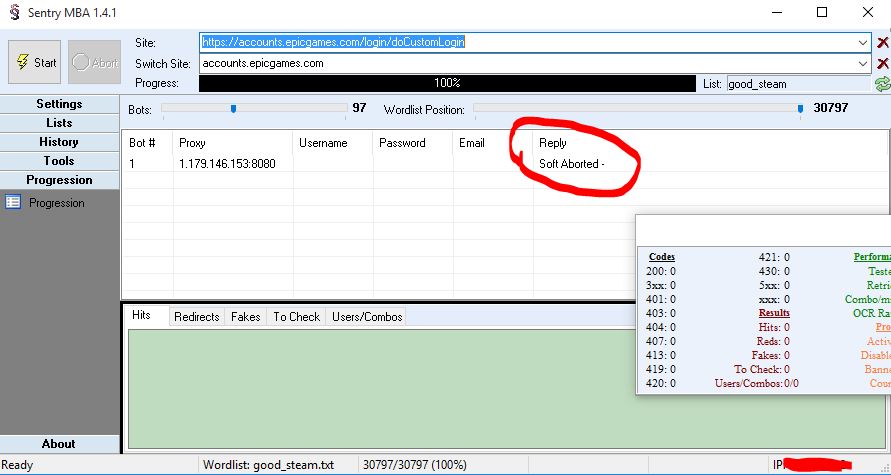Open the Settings sidebar section
The height and width of the screenshot is (475, 891).
coord(59,104)
